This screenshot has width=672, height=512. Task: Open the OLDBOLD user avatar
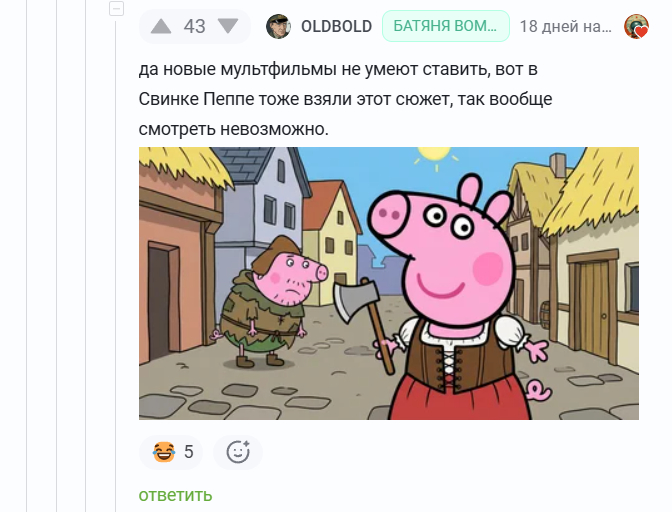279,26
